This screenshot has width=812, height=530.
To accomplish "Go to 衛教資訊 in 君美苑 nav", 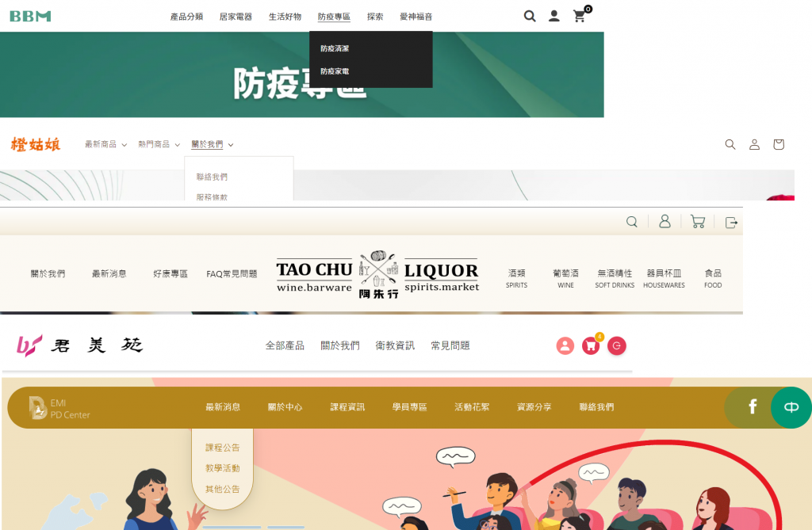I will pyautogui.click(x=395, y=345).
